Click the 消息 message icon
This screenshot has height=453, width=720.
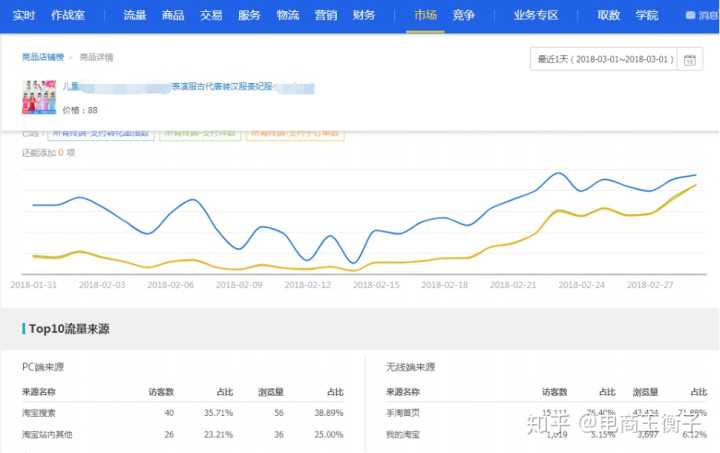[702, 16]
